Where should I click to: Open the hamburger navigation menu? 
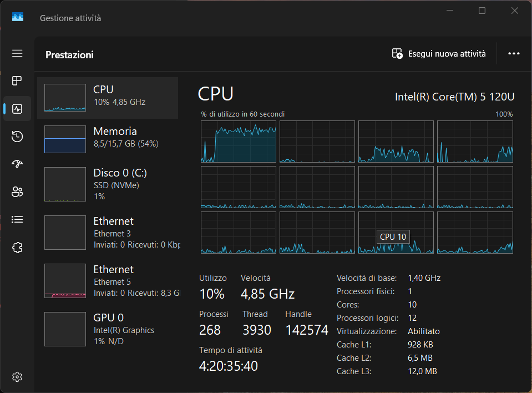(17, 53)
